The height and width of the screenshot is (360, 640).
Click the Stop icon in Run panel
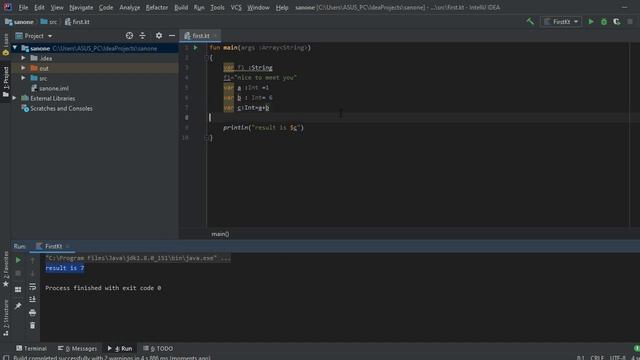(x=18, y=273)
